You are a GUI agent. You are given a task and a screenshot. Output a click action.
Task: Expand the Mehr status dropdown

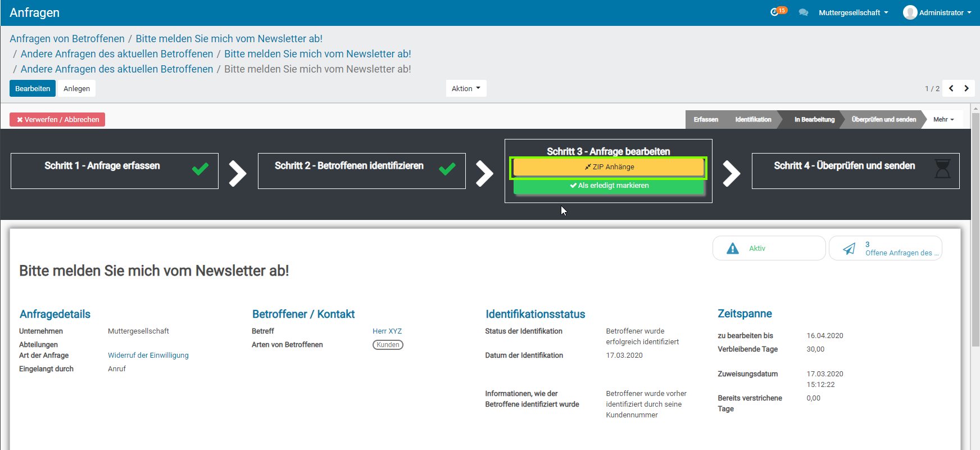tap(943, 119)
